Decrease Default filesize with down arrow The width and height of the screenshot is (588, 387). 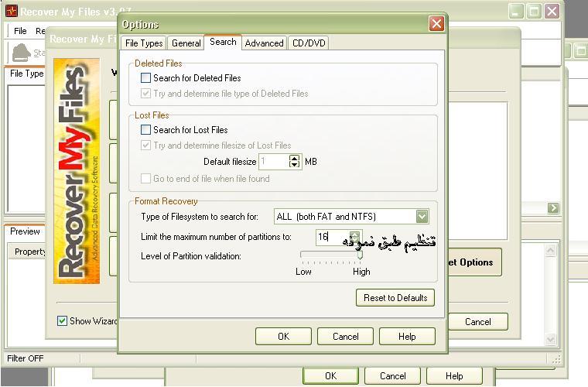click(295, 165)
